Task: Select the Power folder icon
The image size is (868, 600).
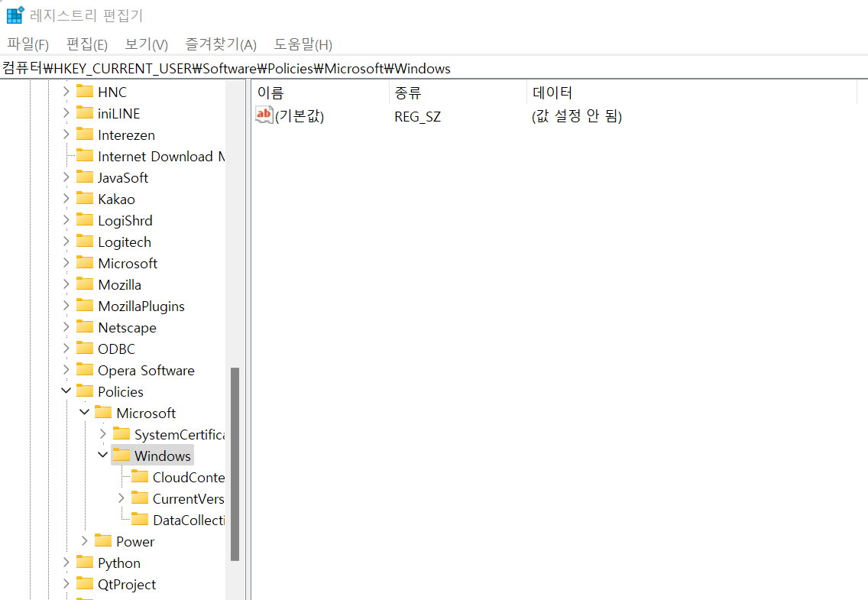Action: pos(103,540)
